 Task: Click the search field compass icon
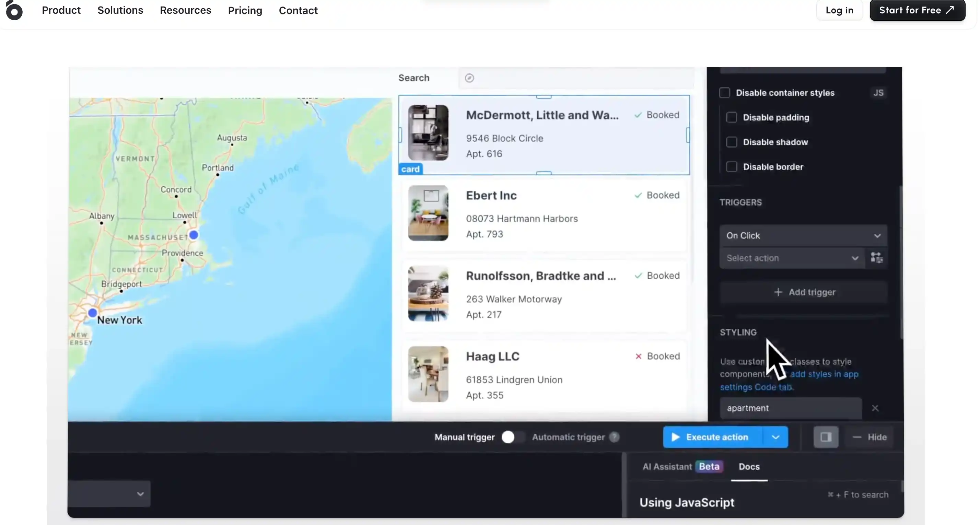point(469,78)
